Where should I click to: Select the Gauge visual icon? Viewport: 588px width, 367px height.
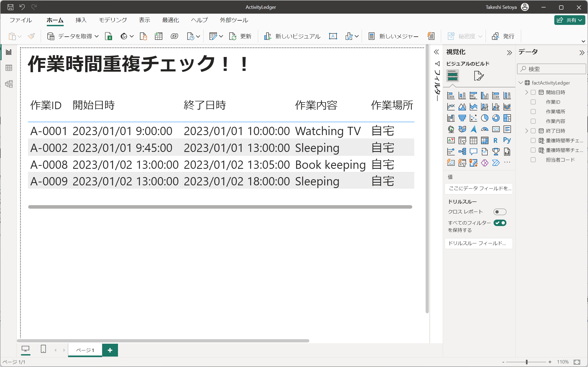click(x=484, y=129)
